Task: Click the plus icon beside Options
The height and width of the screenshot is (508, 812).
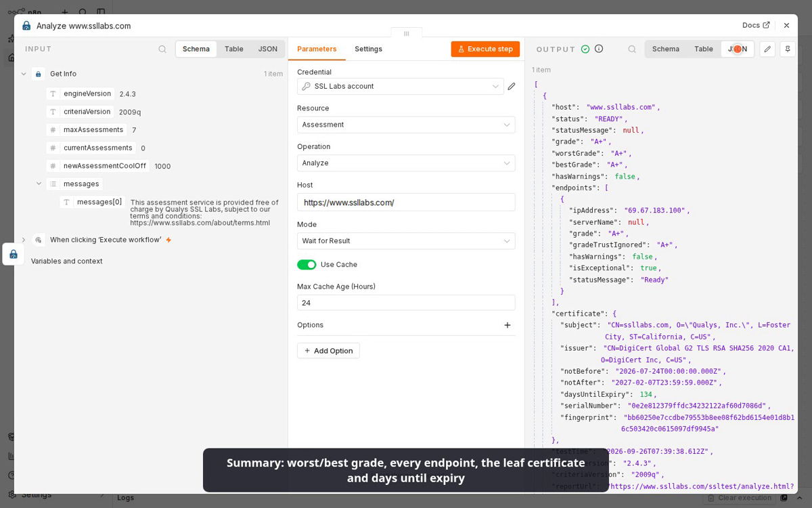Action: 507,325
